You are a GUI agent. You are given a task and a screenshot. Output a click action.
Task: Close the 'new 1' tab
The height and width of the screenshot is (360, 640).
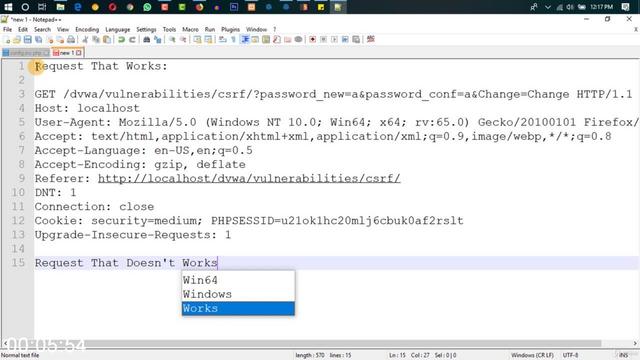79,53
